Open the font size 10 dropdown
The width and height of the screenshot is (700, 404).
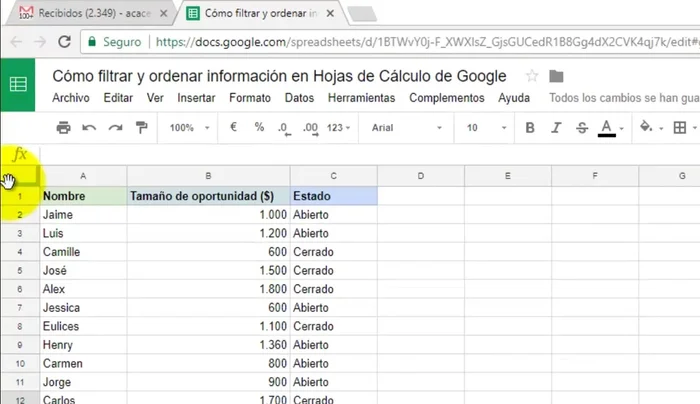point(486,128)
